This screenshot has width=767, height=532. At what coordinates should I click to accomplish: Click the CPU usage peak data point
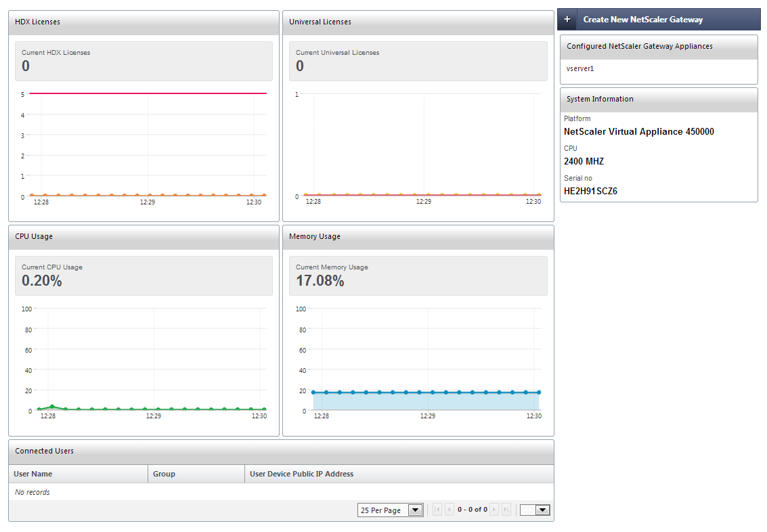pos(52,407)
